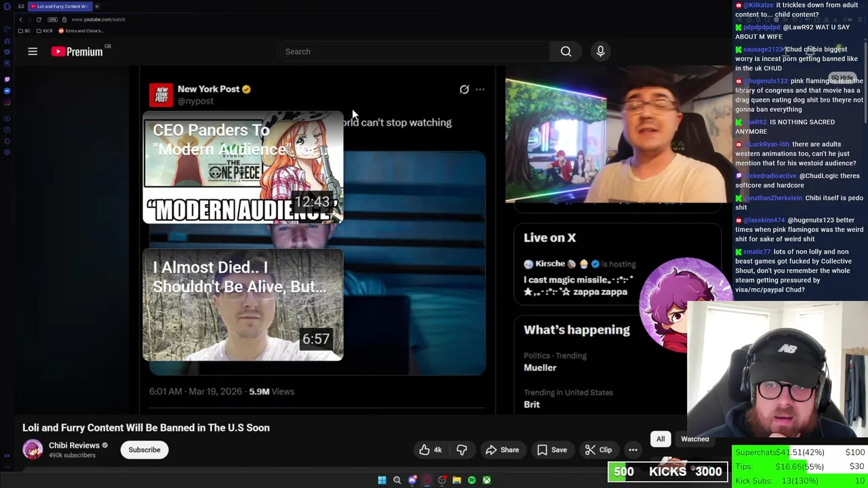
Task: Start voice search with the microphone icon
Action: pyautogui.click(x=600, y=52)
